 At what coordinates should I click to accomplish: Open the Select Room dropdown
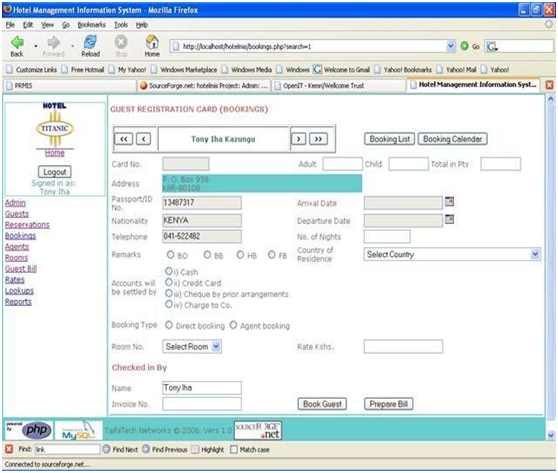tap(192, 346)
